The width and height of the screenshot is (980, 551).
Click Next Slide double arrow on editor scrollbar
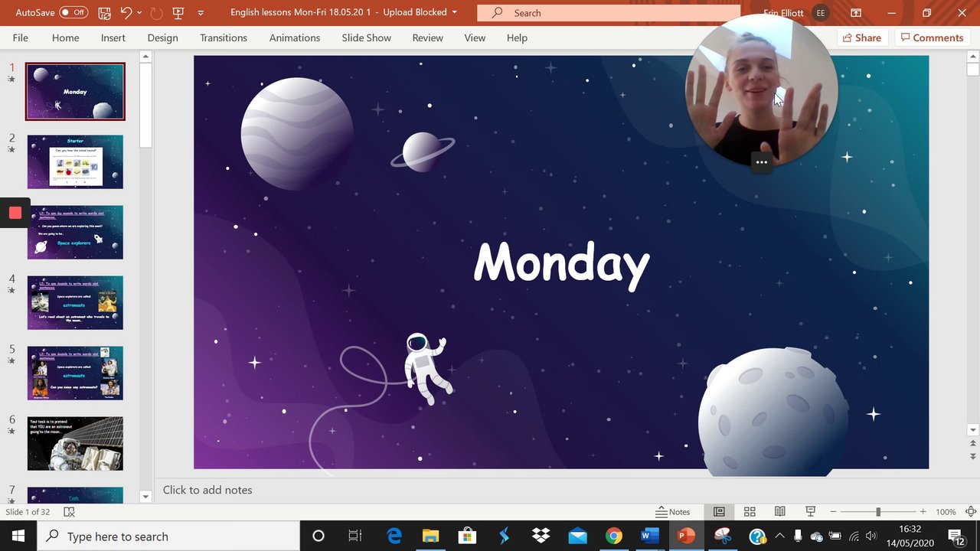[973, 457]
